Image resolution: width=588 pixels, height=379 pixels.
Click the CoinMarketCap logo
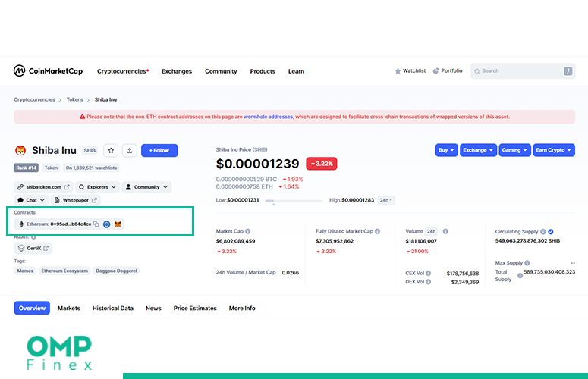tap(48, 70)
